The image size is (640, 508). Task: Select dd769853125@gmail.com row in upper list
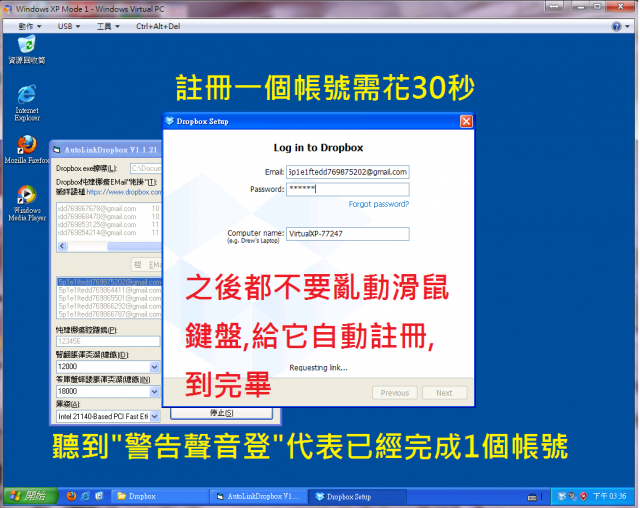(x=109, y=225)
